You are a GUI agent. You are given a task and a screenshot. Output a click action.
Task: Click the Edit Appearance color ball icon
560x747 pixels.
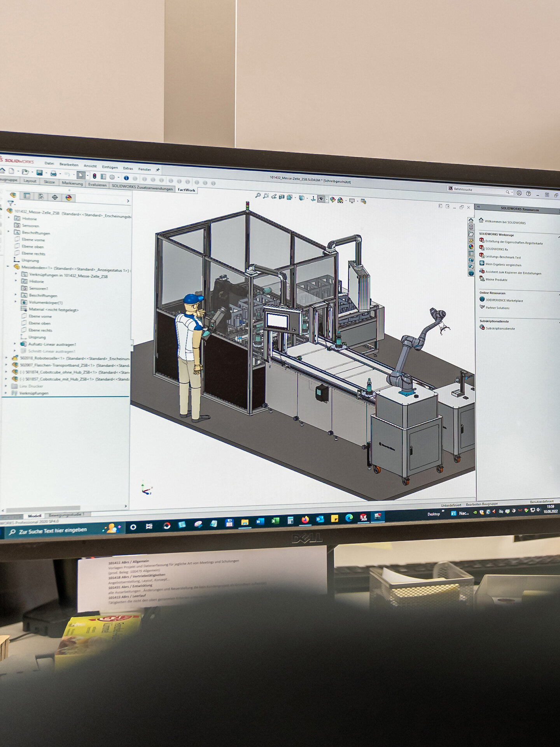(332, 200)
